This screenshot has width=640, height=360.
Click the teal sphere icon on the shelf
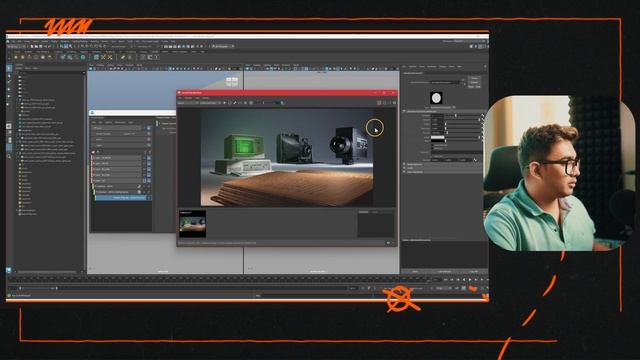83,57
